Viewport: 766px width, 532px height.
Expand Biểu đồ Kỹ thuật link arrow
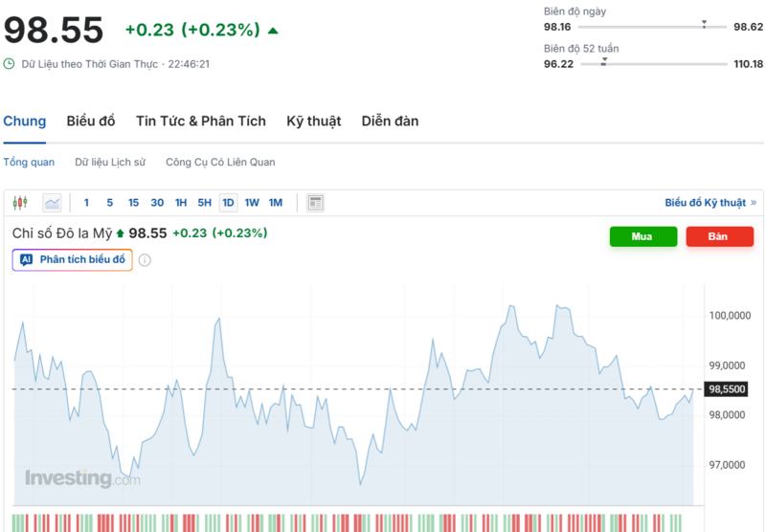tap(754, 203)
